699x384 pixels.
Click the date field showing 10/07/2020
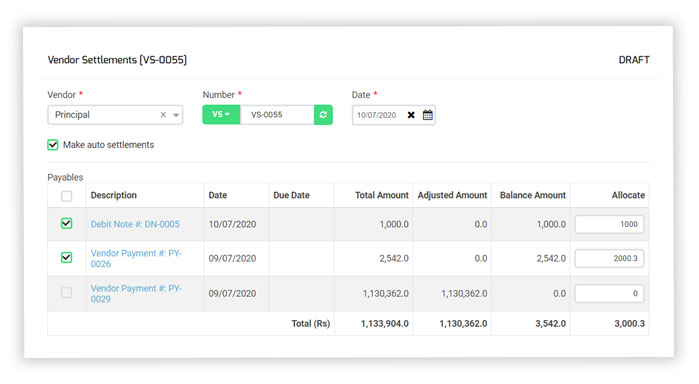coord(378,115)
